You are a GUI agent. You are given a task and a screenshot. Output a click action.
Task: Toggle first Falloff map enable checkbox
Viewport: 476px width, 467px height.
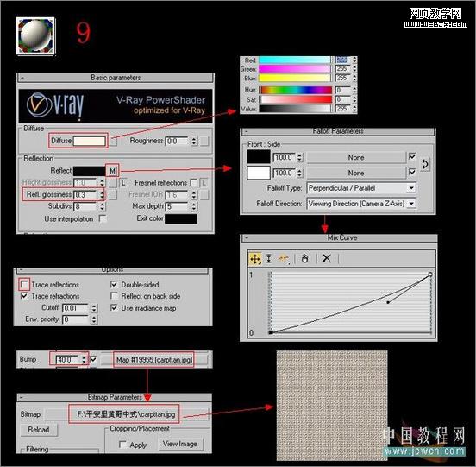(412, 157)
